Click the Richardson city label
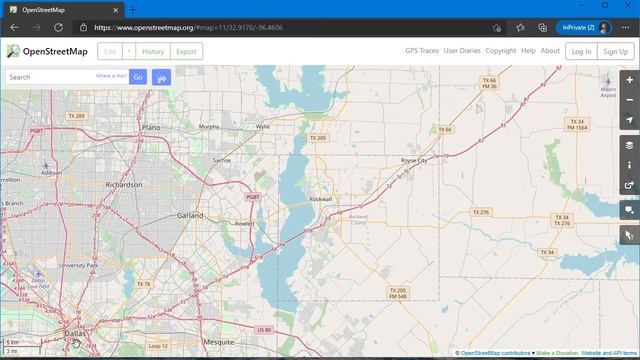This screenshot has width=640, height=360. [124, 185]
